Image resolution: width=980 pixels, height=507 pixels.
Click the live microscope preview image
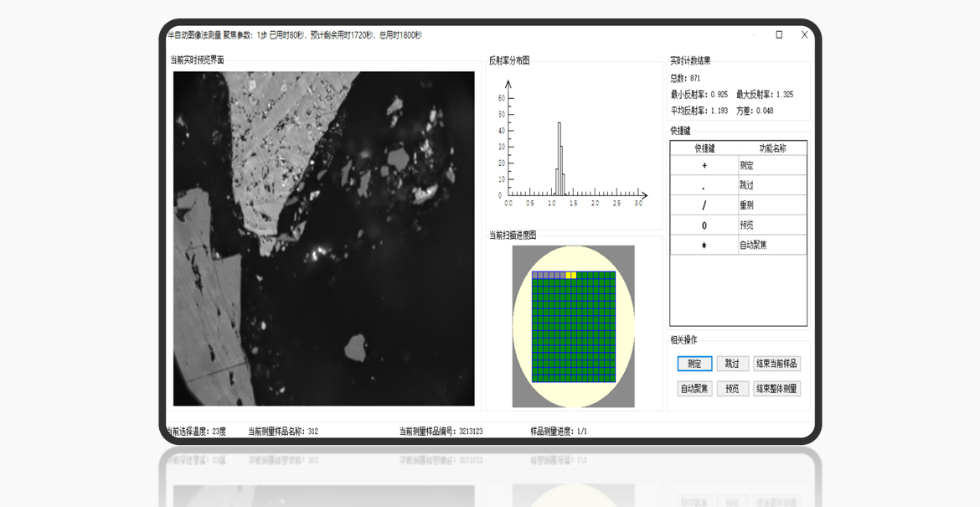tap(324, 239)
